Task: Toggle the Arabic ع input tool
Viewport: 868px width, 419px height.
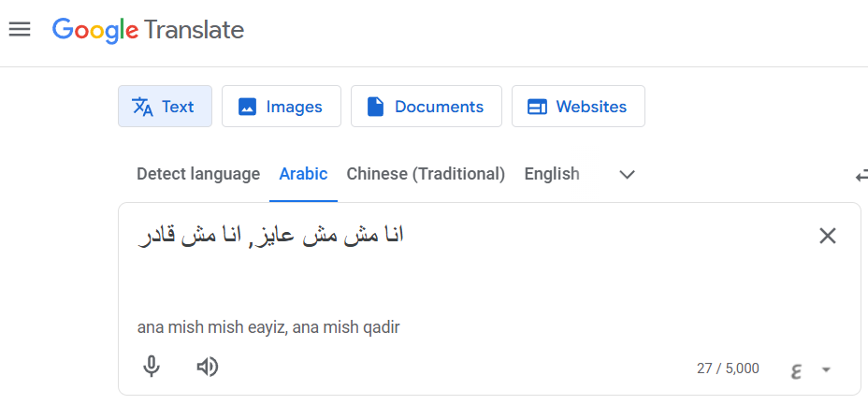Action: coord(796,369)
